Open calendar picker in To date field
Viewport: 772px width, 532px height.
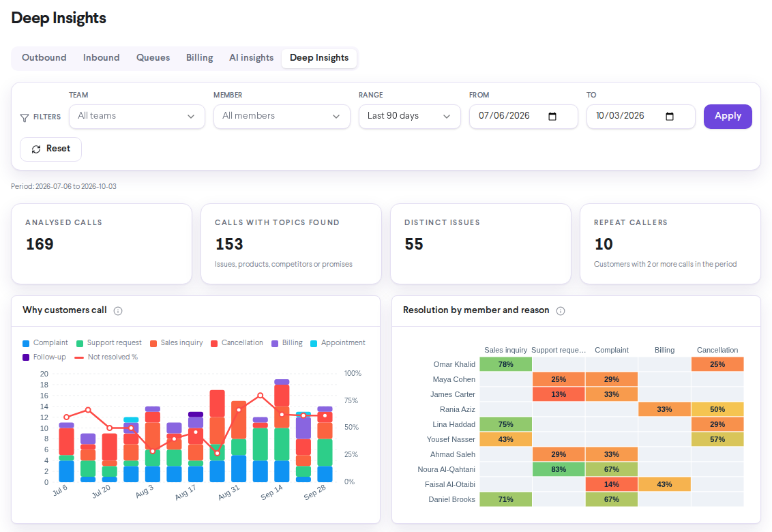point(670,116)
